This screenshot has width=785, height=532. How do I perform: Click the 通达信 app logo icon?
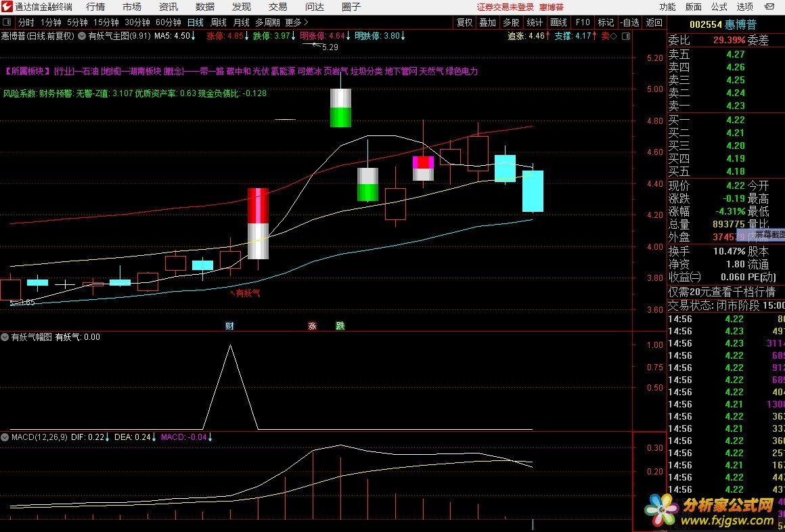coord(7,7)
